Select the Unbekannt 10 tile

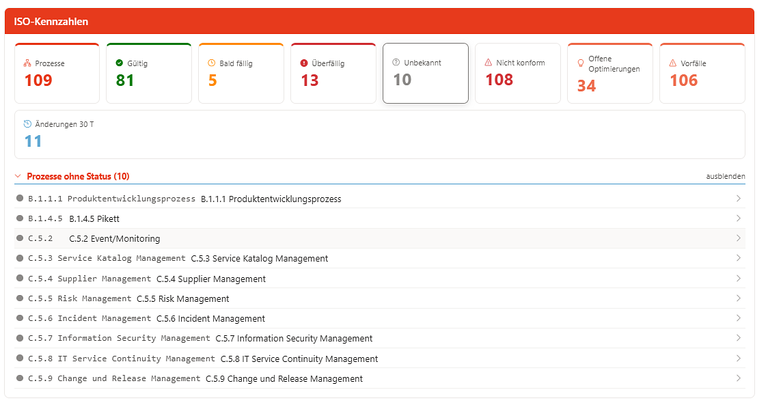(x=426, y=73)
